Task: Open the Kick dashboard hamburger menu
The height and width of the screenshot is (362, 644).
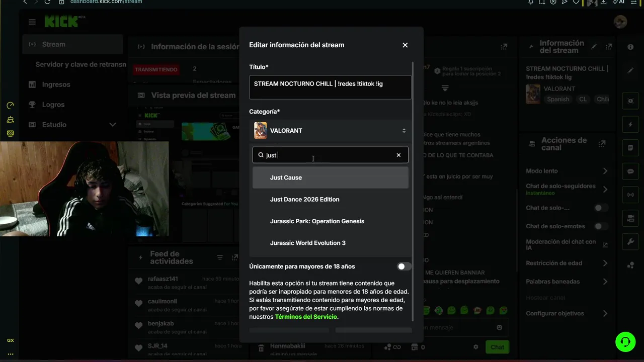Action: (32, 22)
